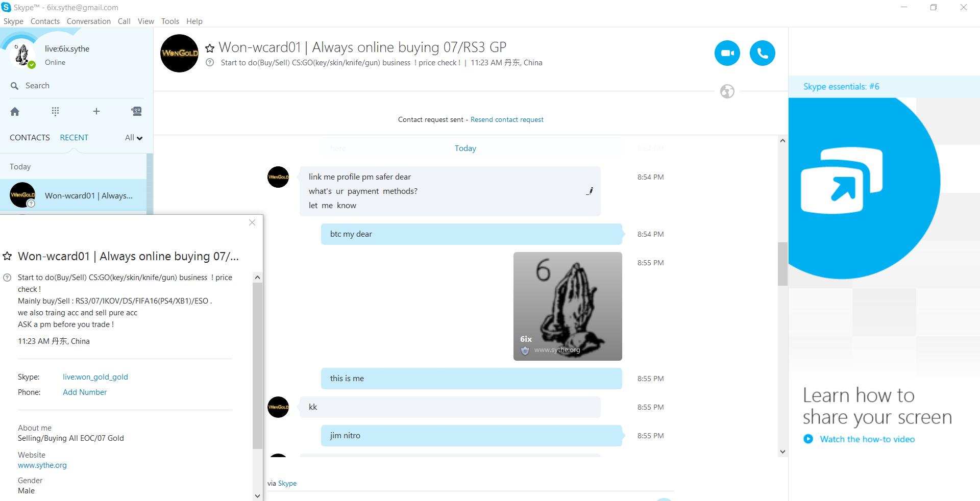Toggle the favorite star beside the chat title
This screenshot has height=501, width=980.
click(x=210, y=48)
